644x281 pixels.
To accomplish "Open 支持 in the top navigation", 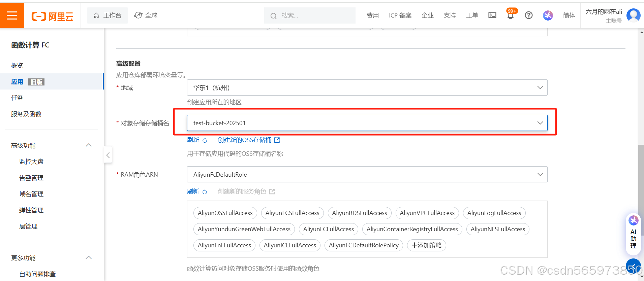I will point(450,15).
